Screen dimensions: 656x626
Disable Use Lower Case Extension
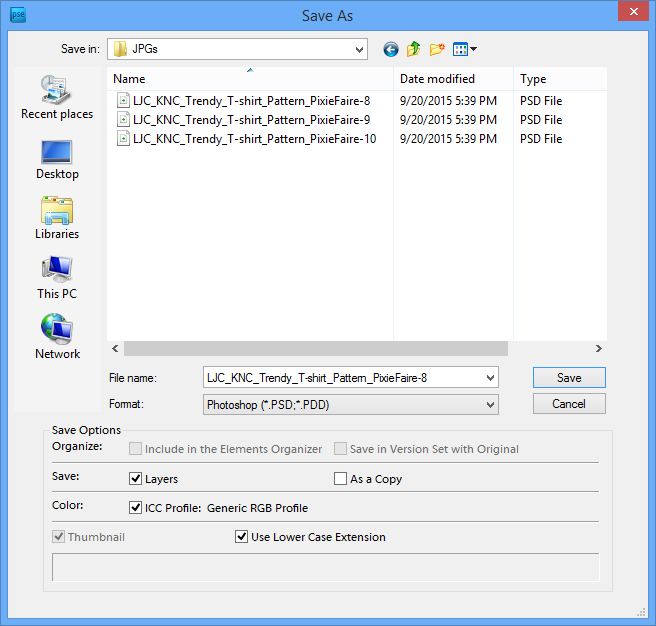(x=241, y=537)
